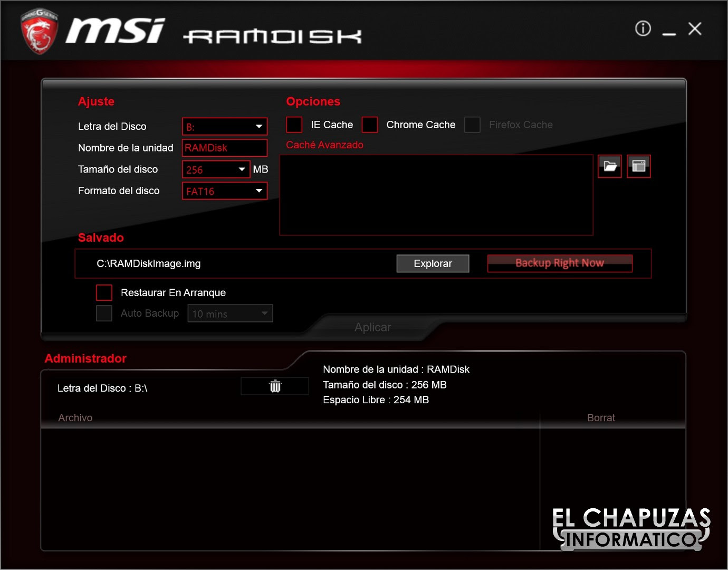728x570 pixels.
Task: Click the window icon beside the folder button
Action: (x=638, y=166)
